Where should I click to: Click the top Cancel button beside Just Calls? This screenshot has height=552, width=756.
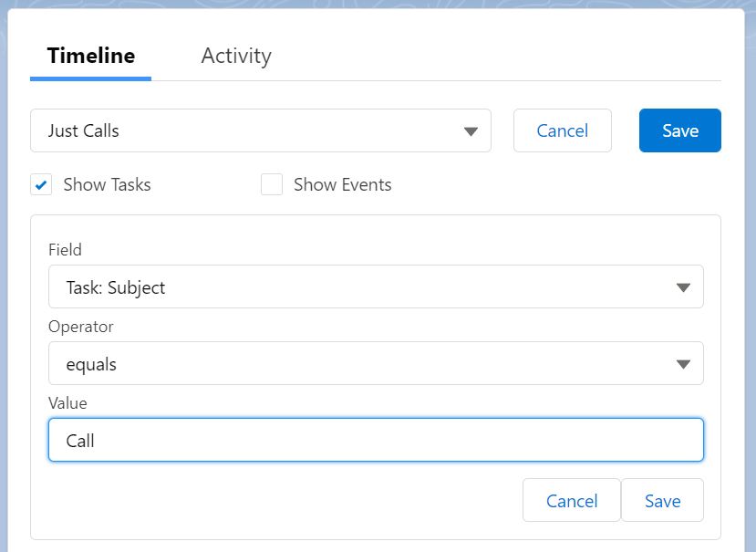point(562,130)
